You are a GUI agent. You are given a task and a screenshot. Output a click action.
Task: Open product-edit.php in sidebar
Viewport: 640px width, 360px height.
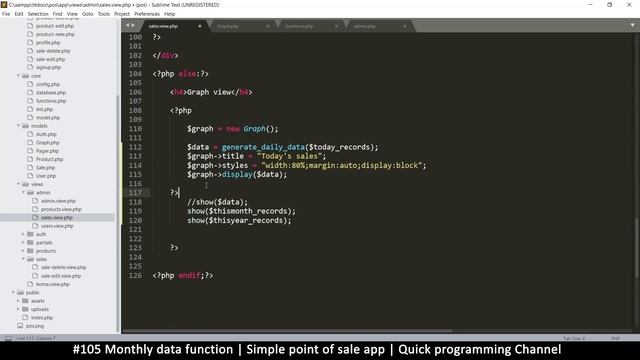55,26
